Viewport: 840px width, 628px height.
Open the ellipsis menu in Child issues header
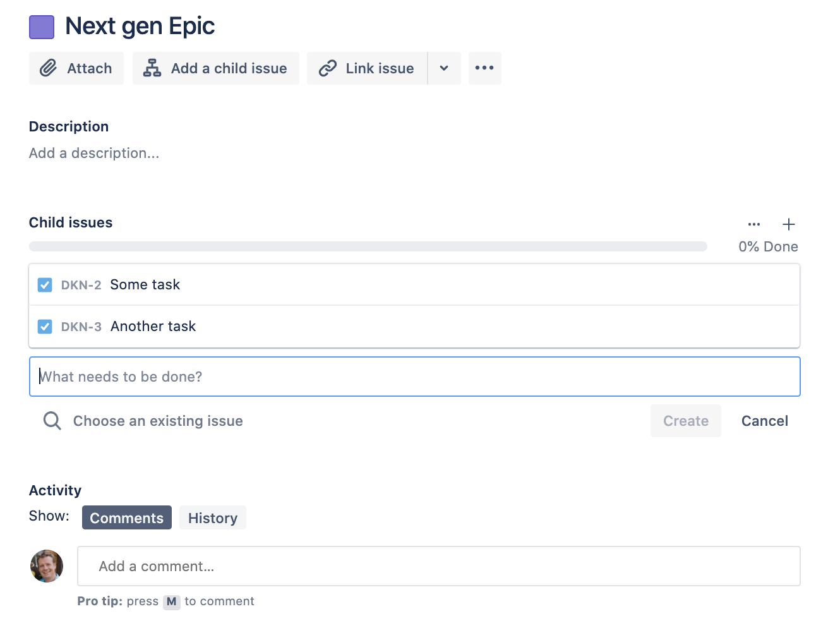click(x=753, y=224)
